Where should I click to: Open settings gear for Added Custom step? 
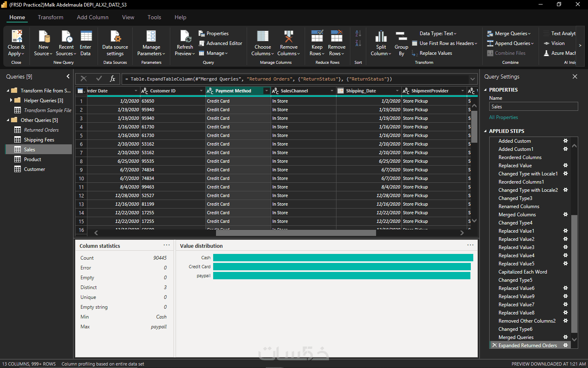[566, 141]
